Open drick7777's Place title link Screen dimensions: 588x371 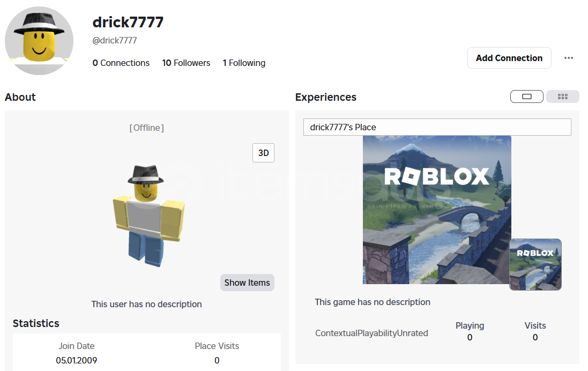[x=343, y=127]
